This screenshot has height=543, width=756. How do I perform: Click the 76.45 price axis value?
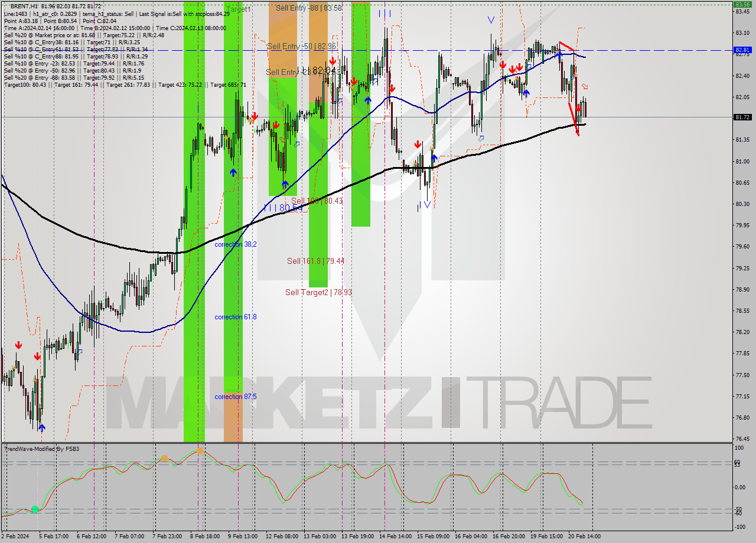742,439
